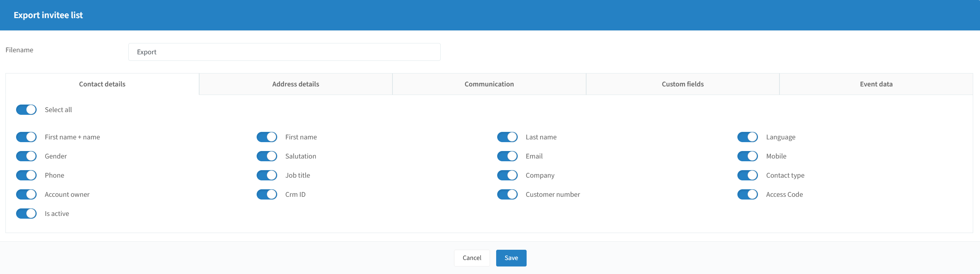This screenshot has height=274, width=980.
Task: Open the Custom fields tab
Action: 683,84
